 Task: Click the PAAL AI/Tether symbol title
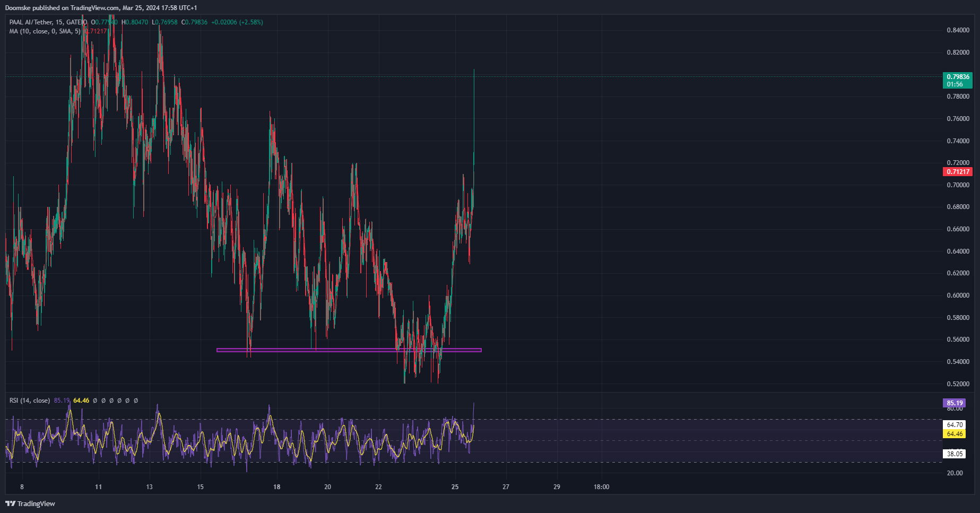(31, 22)
